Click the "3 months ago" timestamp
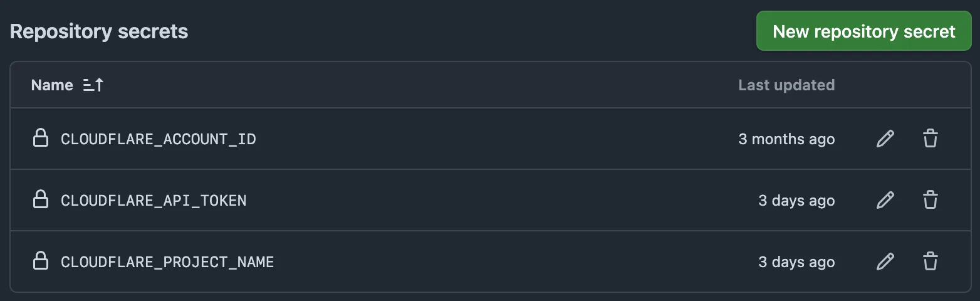Image resolution: width=980 pixels, height=301 pixels. (x=786, y=139)
